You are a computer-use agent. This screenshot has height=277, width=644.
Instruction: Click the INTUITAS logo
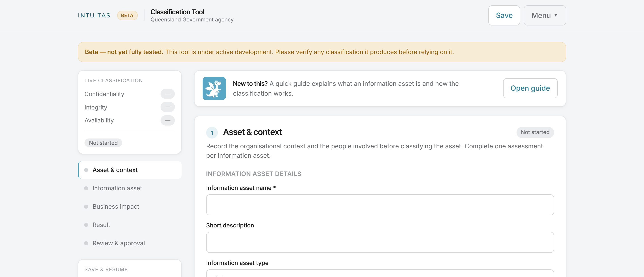[94, 15]
